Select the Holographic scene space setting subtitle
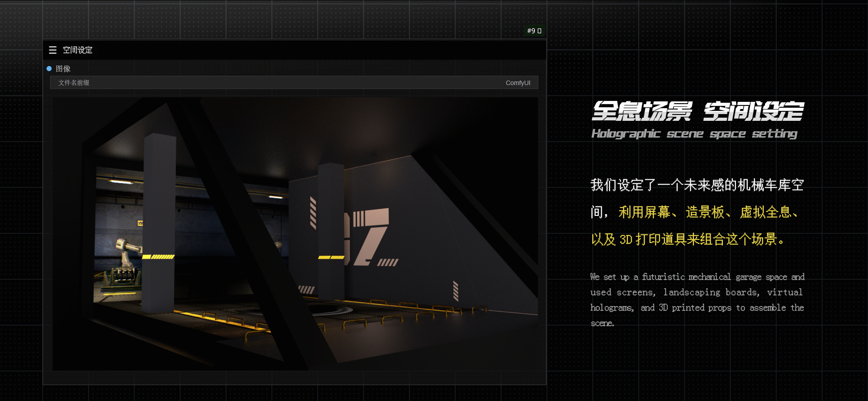 pos(694,134)
